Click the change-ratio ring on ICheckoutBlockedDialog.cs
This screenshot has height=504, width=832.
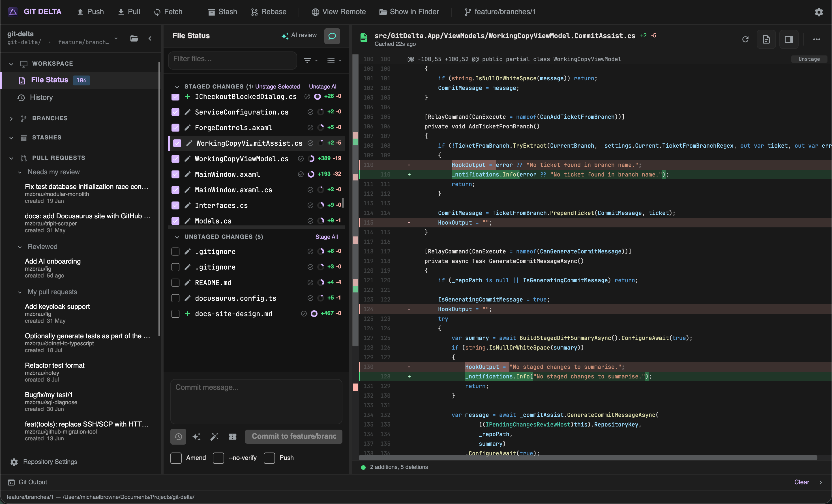click(x=318, y=96)
